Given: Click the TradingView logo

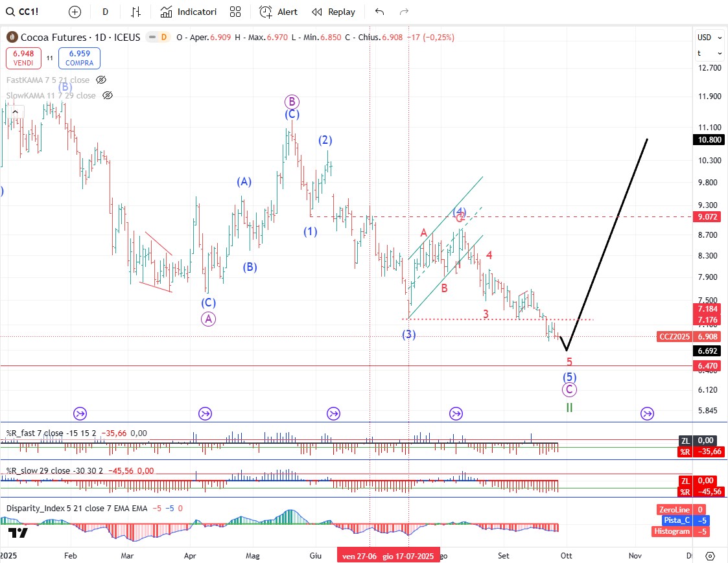Looking at the screenshot, I should 18,533.
